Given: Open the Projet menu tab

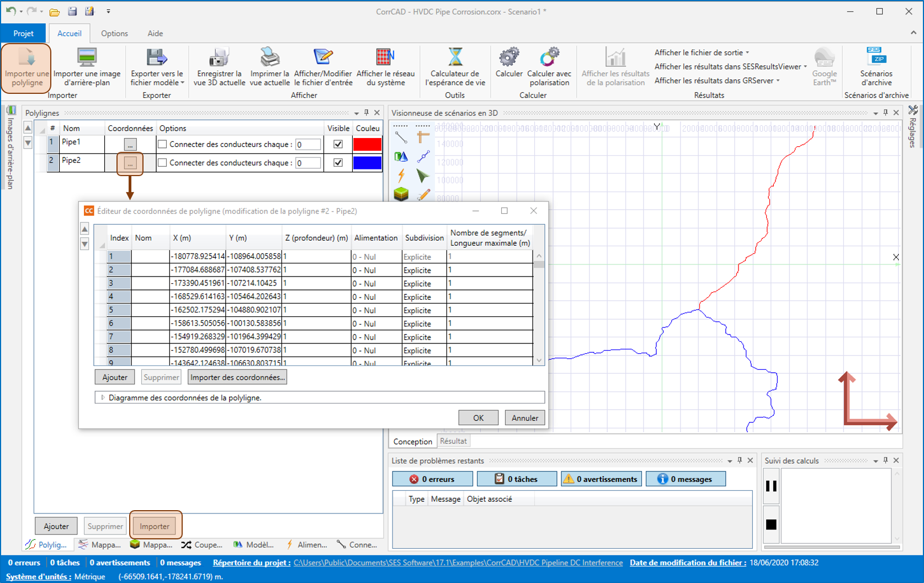Looking at the screenshot, I should tap(24, 33).
